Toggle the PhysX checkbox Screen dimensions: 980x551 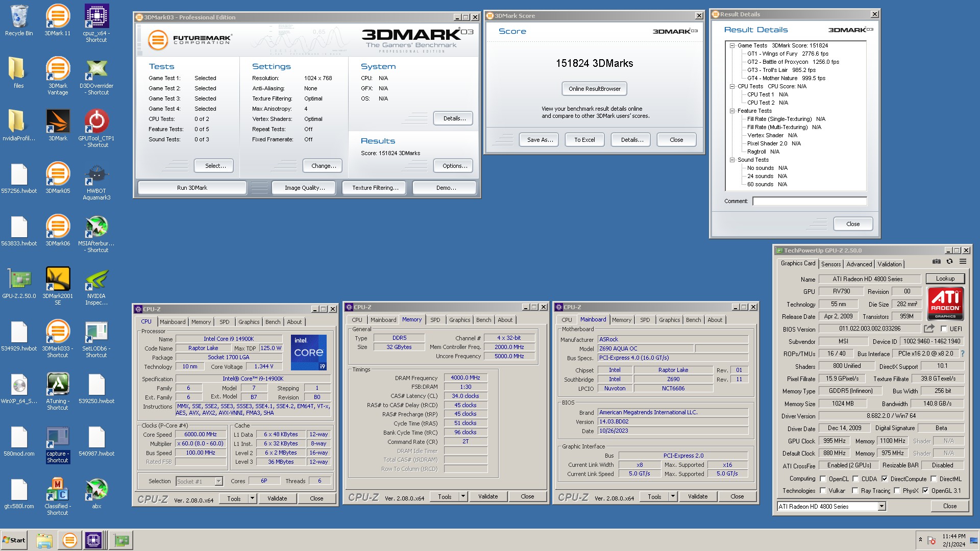point(897,491)
